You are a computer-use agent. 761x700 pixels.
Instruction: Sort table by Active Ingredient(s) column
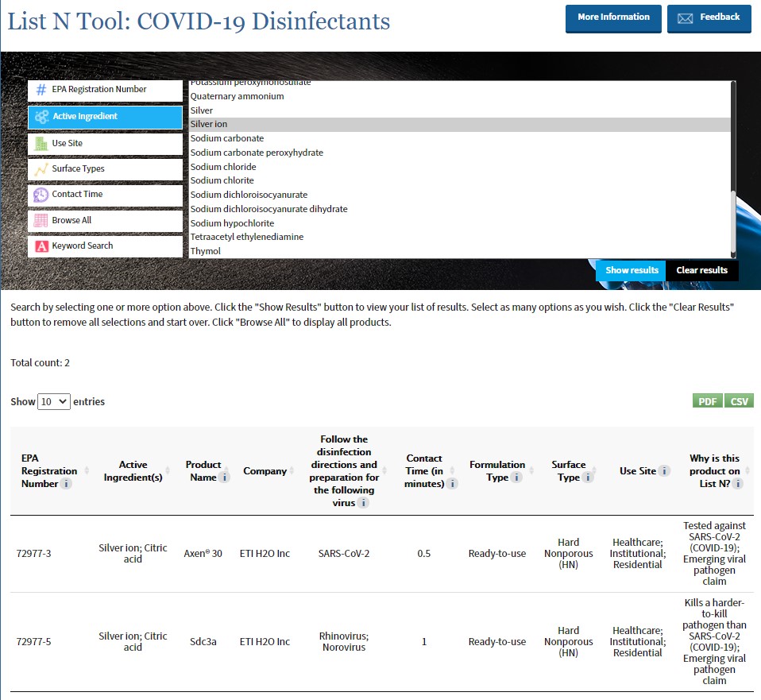(133, 471)
